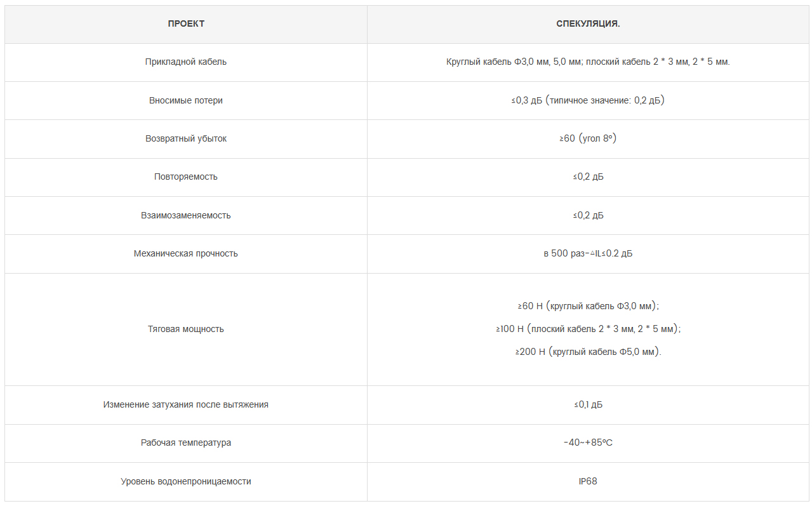
Task: Click the ≤0,3 дБ typical value cell
Action: tap(588, 100)
